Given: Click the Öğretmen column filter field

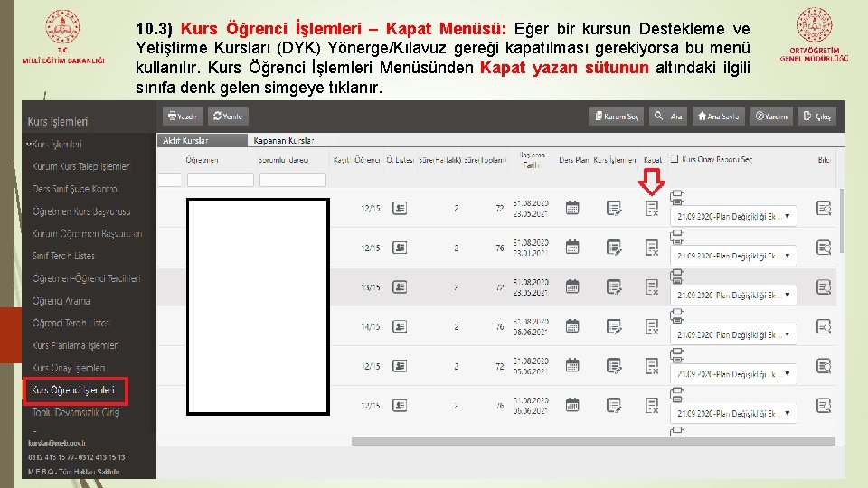Looking at the screenshot, I should 221,180.
